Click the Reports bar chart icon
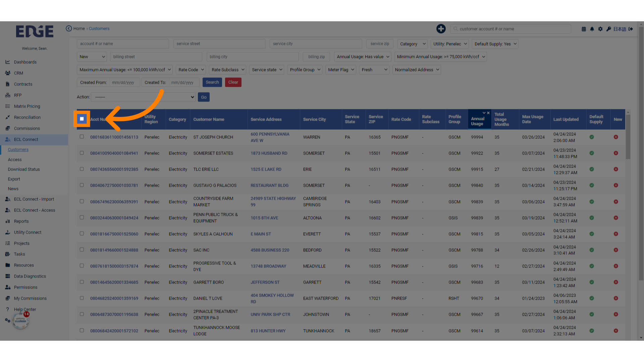The image size is (644, 362). coord(8,221)
